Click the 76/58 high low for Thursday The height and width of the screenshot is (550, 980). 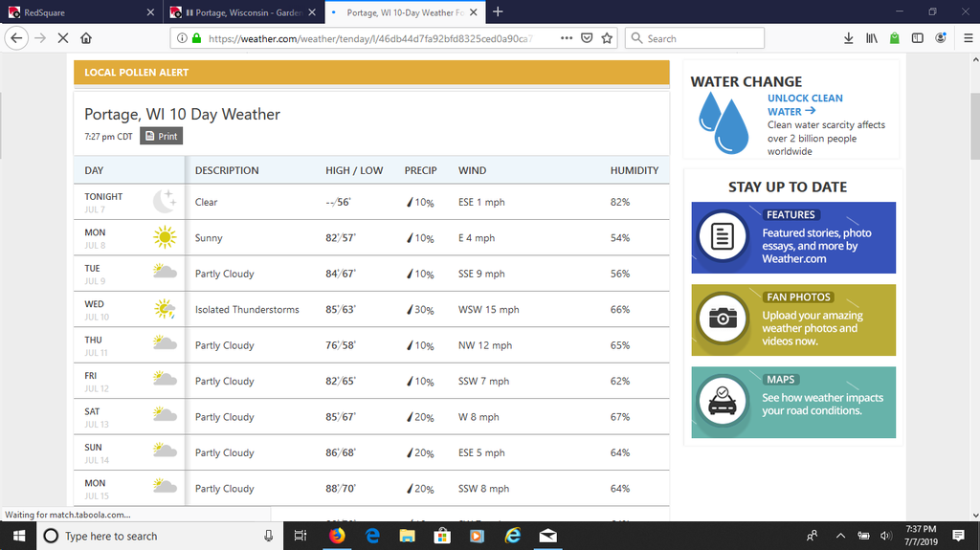340,345
